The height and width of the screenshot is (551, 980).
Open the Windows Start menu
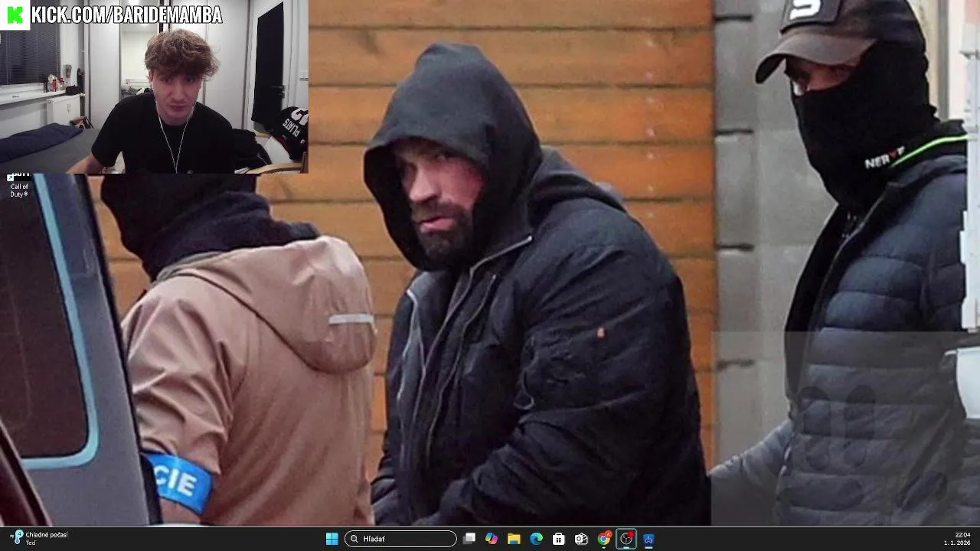[332, 539]
